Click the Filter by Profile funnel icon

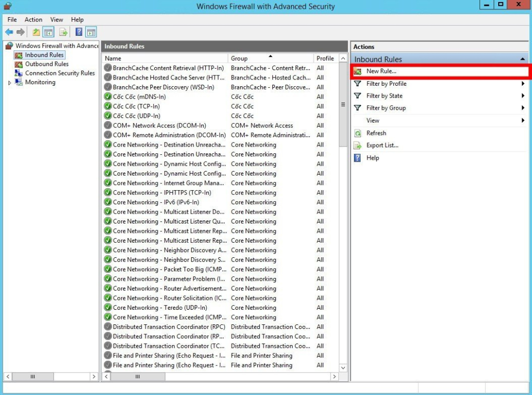click(x=357, y=84)
